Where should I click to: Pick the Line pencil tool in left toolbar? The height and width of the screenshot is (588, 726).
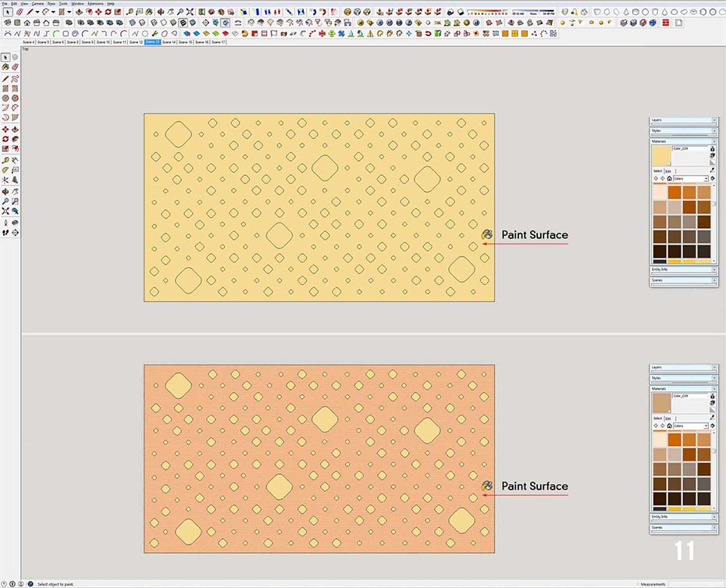[5, 79]
